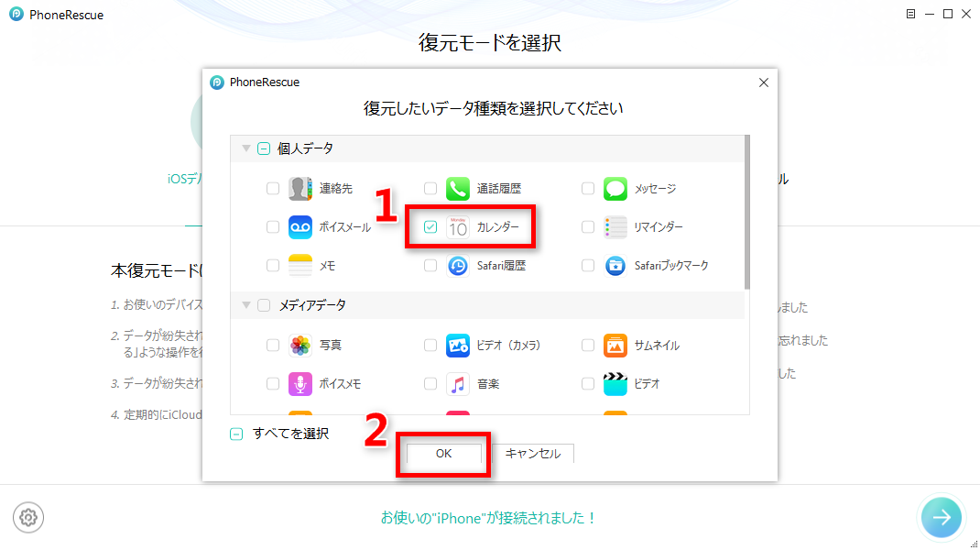Click the PhoneRescue logo in dialog title
Viewport: 980px width, 550px height.
pyautogui.click(x=217, y=82)
